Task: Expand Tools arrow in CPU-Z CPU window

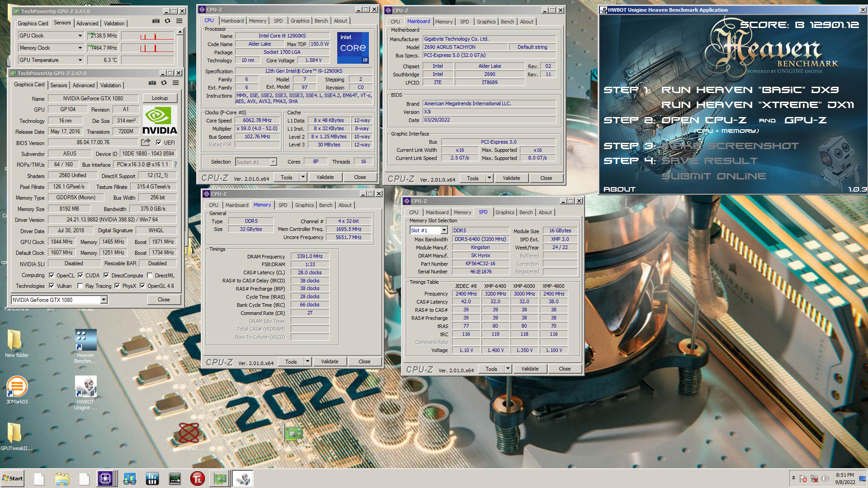Action: [303, 177]
